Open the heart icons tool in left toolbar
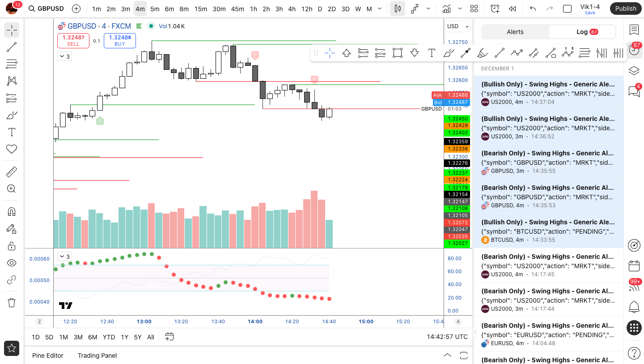The image size is (644, 364). click(12, 149)
